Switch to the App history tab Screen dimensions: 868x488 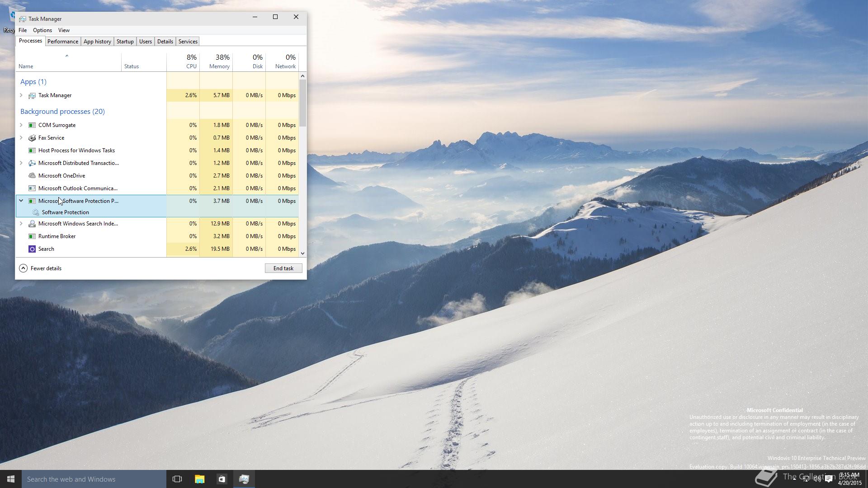pyautogui.click(x=97, y=42)
